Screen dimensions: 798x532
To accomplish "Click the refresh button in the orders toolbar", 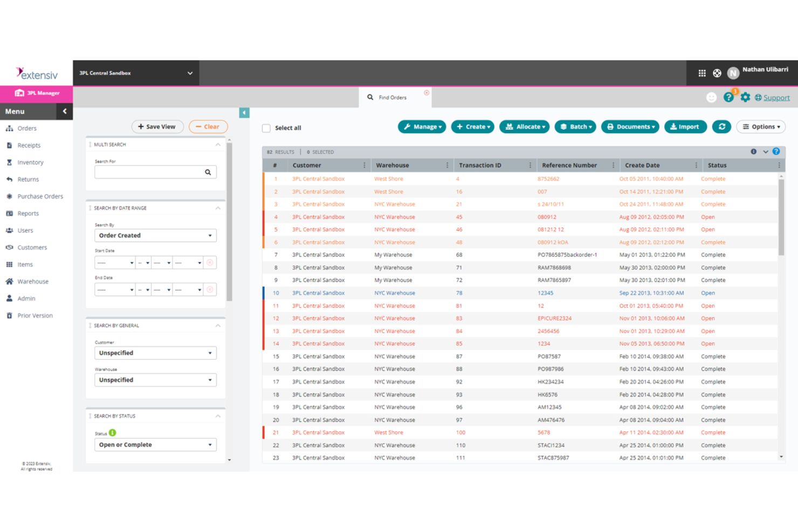I will click(721, 127).
